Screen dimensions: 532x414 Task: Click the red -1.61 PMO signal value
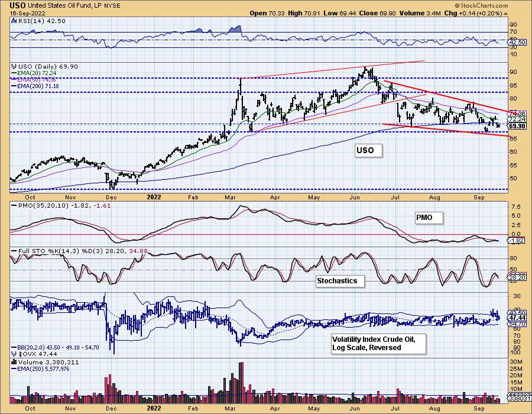pyautogui.click(x=102, y=206)
